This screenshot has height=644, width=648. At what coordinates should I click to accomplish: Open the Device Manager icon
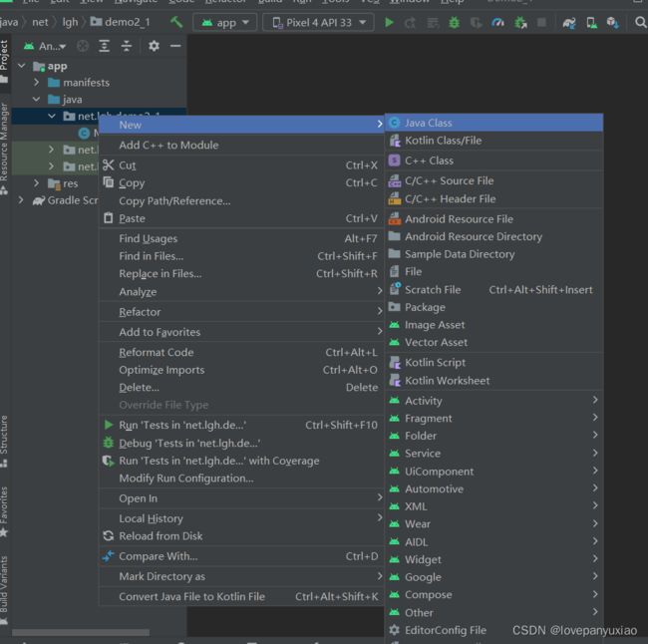[x=591, y=23]
